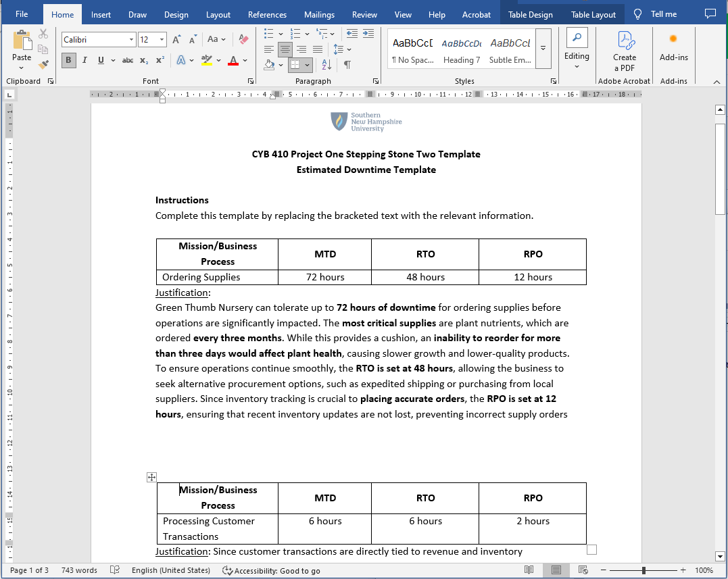Open the File menu
The image size is (728, 579).
(22, 14)
